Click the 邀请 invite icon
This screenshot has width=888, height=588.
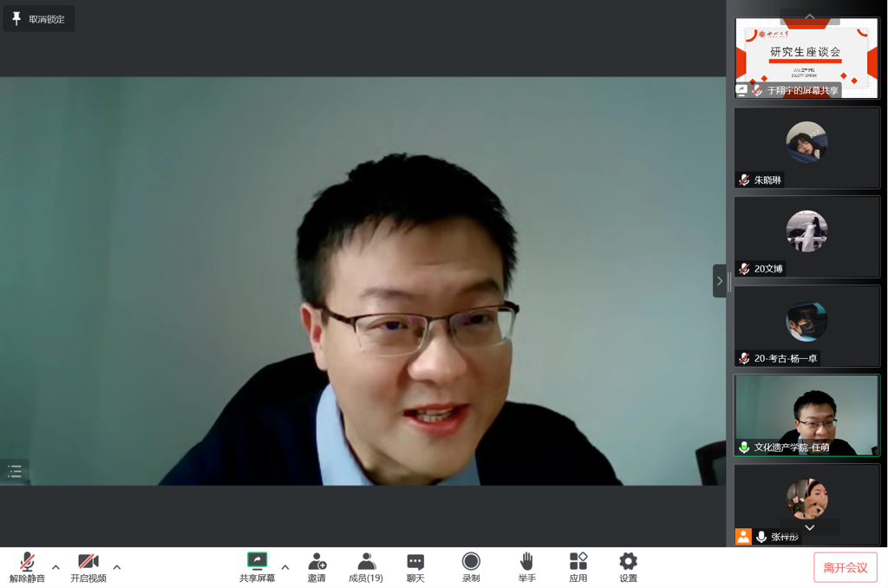317,562
